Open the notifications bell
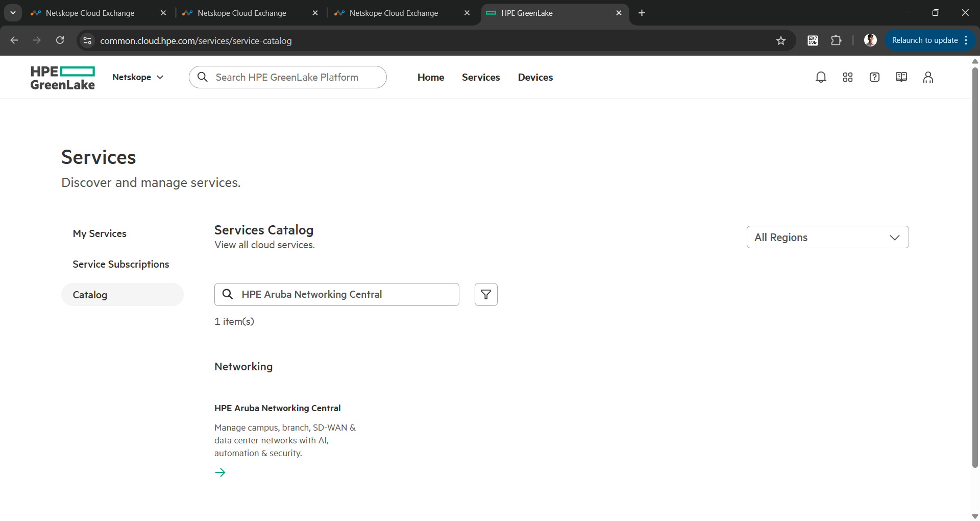 (x=821, y=77)
